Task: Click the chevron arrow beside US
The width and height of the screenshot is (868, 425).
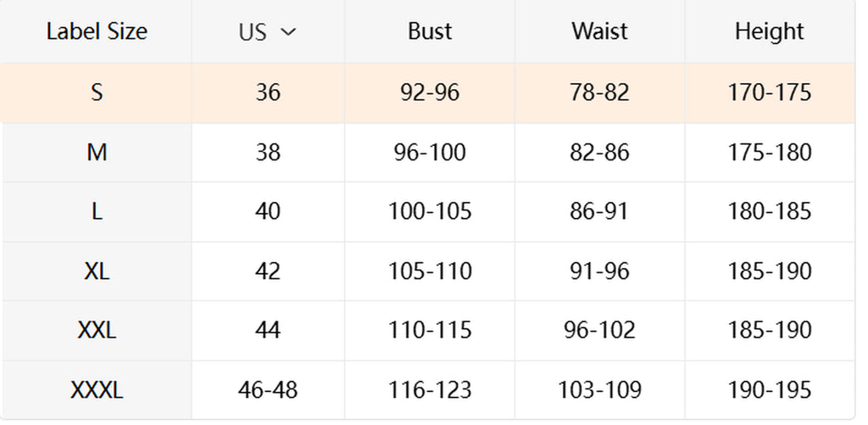Action: point(288,32)
